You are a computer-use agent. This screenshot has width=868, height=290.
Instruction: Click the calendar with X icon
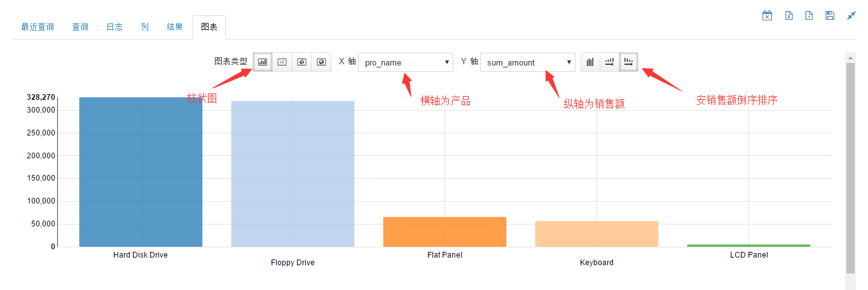[x=767, y=15]
